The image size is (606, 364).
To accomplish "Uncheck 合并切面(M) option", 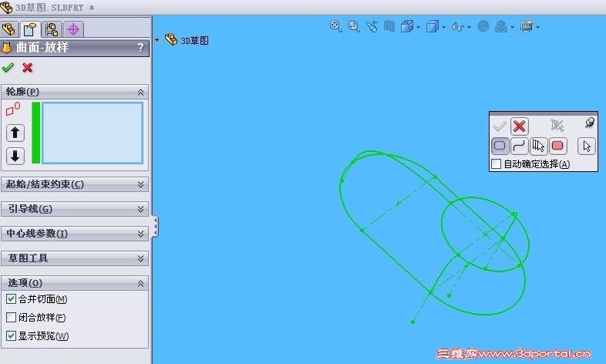I will pyautogui.click(x=12, y=298).
